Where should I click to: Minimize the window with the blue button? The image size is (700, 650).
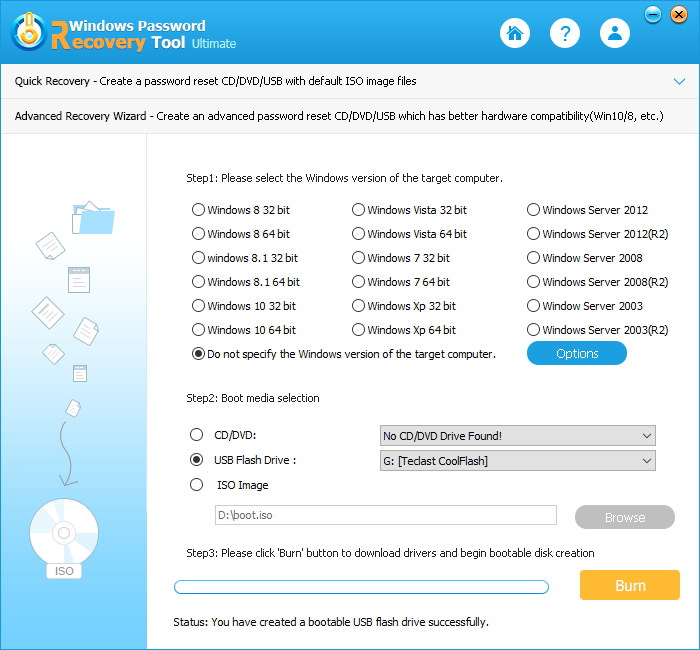click(x=653, y=15)
